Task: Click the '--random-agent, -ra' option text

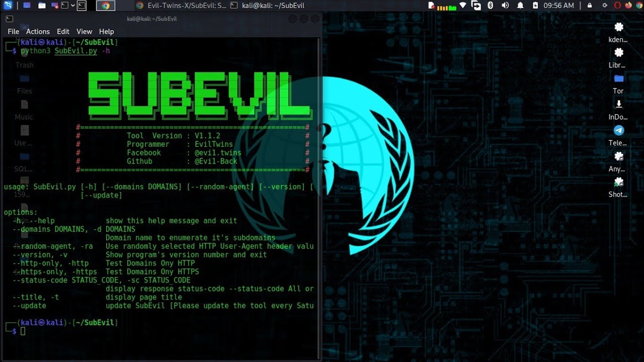Action: click(53, 246)
